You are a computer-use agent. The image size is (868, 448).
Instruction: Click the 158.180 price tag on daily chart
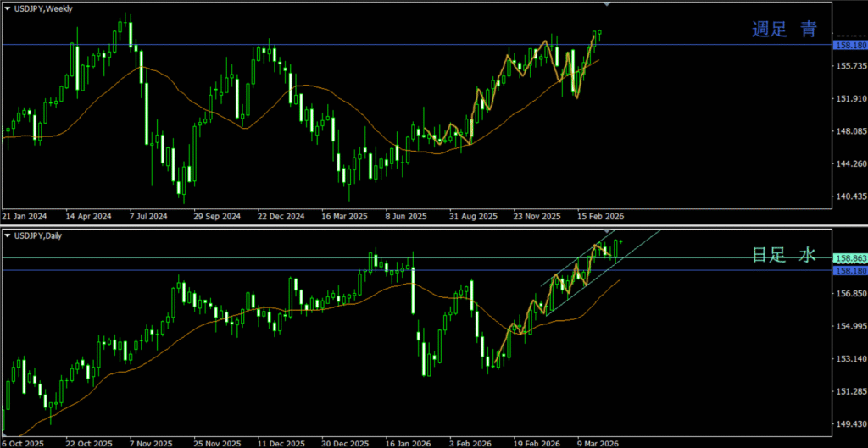point(849,270)
